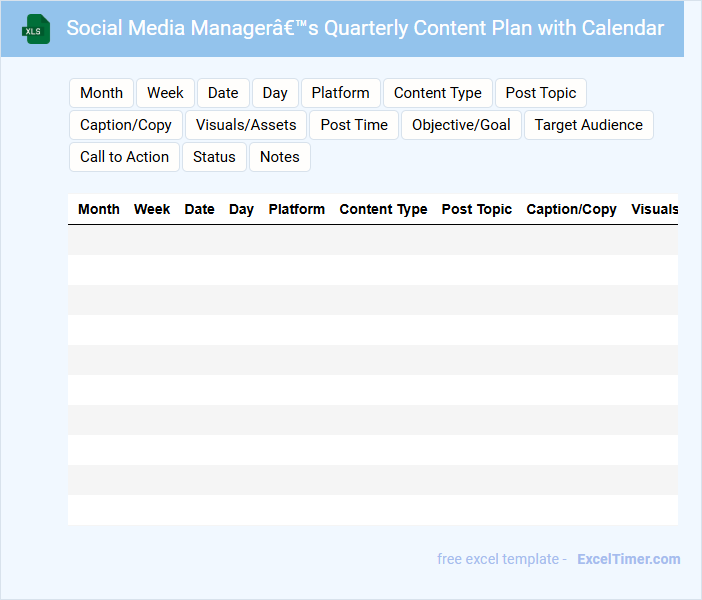Viewport: 702px width, 600px height.
Task: Select the Call to Action tag
Action: [124, 157]
